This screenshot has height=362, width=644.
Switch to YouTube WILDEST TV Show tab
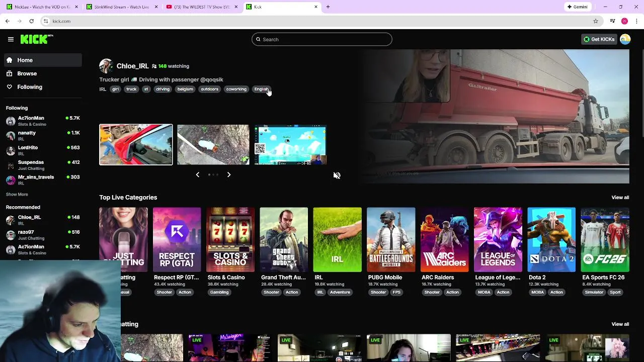[201, 7]
